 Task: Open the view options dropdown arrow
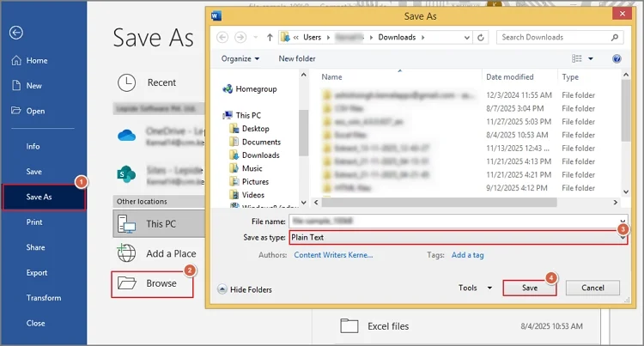(591, 58)
